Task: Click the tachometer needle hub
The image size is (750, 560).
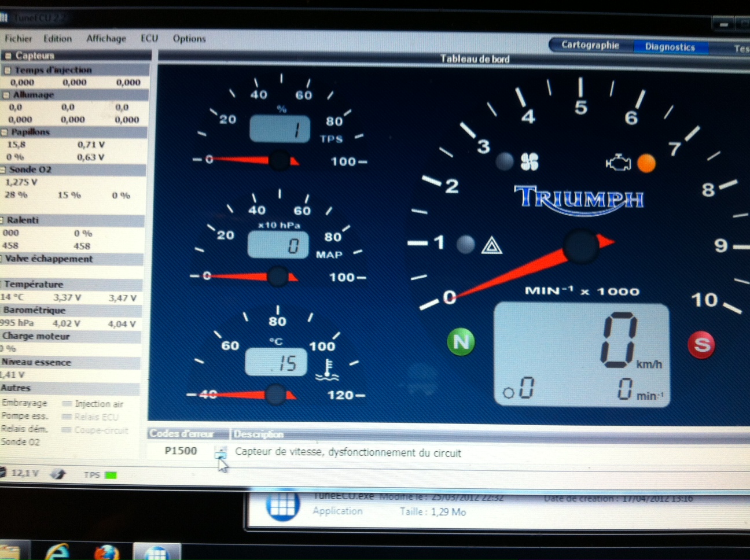Action: 580,247
